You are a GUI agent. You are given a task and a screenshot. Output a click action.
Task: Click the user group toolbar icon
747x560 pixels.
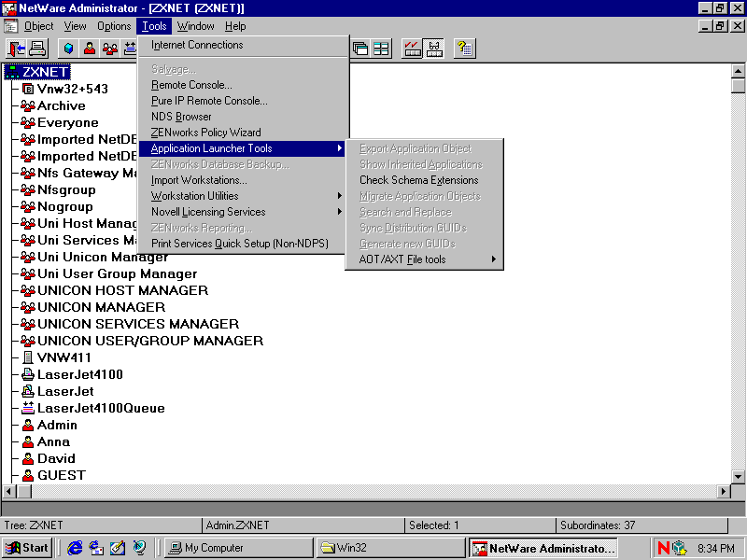(110, 49)
